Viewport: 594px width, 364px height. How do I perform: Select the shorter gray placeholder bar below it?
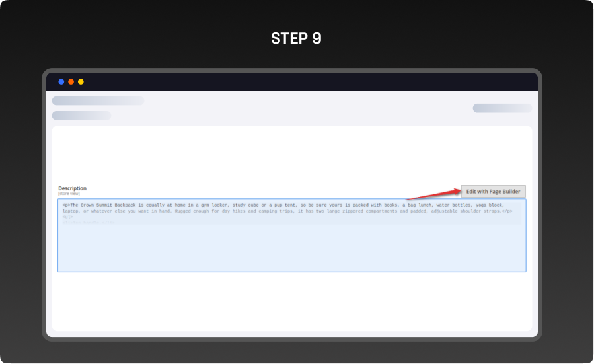click(81, 116)
